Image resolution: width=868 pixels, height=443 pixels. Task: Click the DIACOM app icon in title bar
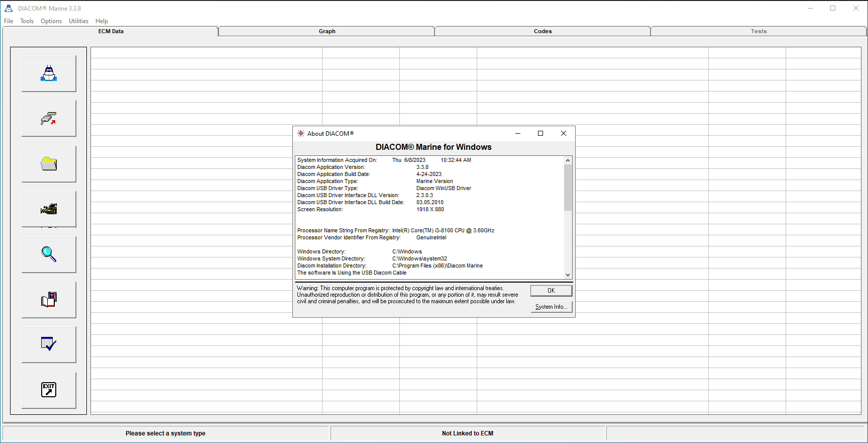tap(9, 8)
